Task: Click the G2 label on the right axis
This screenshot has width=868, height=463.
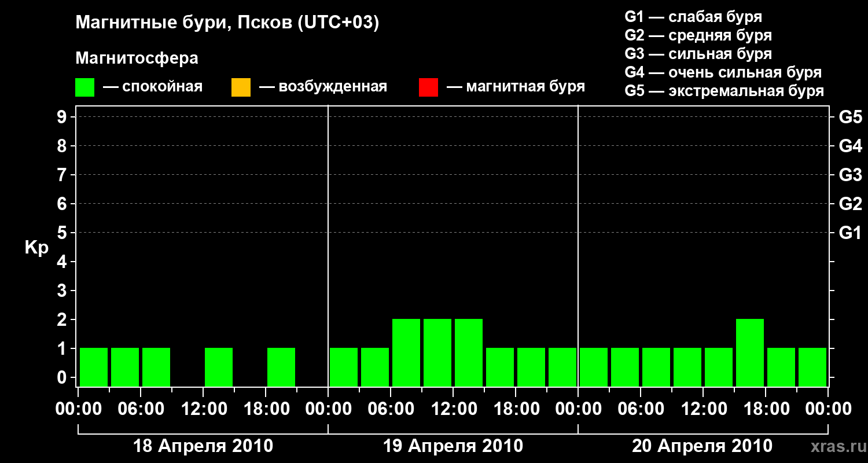Action: tap(850, 204)
